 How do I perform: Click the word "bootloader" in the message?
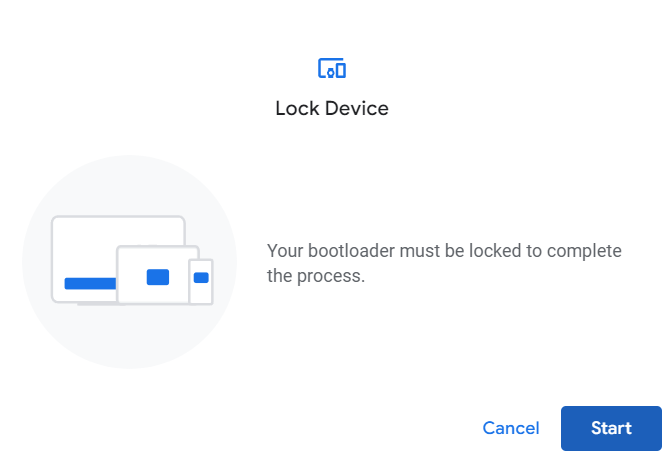click(349, 250)
